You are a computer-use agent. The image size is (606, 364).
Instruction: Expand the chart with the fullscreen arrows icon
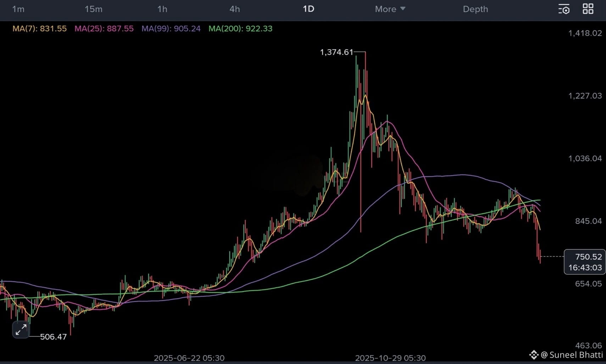21,330
